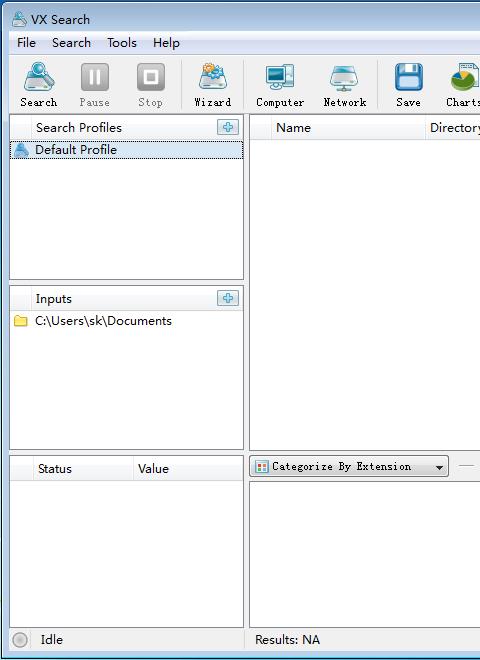Click the Pause toolbar icon
This screenshot has height=660, width=480.
pos(95,85)
